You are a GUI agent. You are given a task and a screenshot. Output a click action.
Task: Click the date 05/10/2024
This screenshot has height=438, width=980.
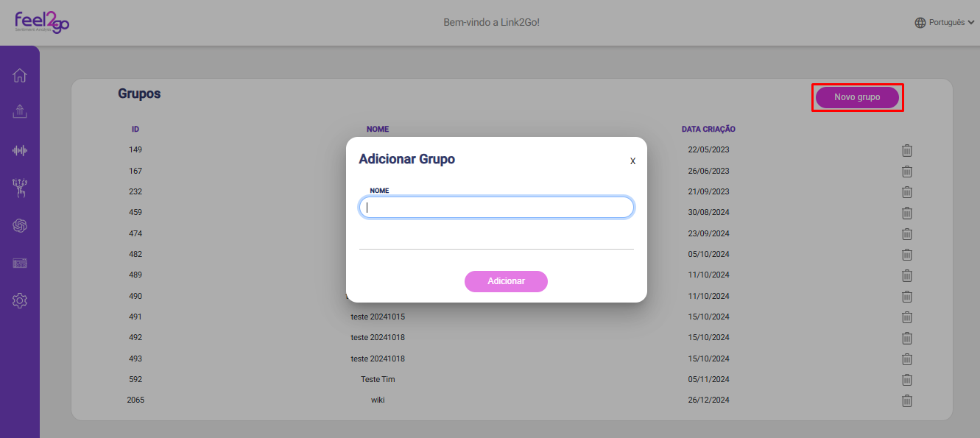[x=708, y=254]
